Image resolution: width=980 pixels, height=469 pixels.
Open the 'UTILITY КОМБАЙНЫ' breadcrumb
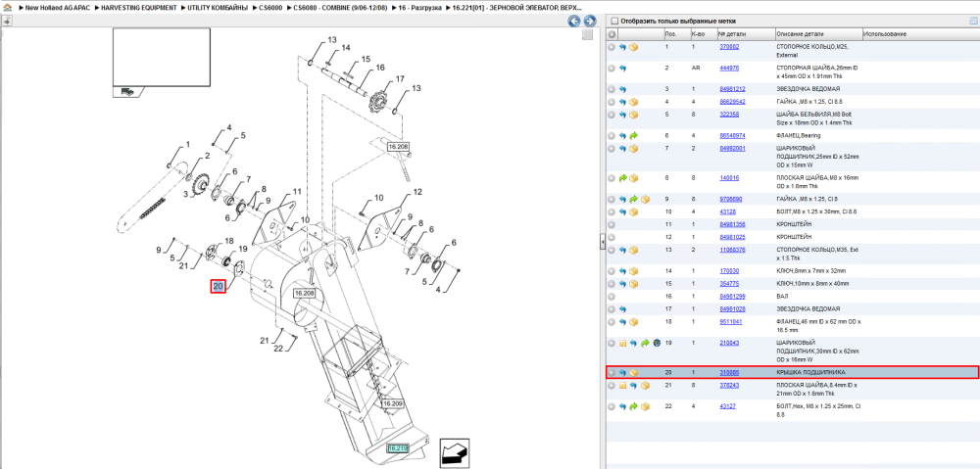(x=219, y=7)
